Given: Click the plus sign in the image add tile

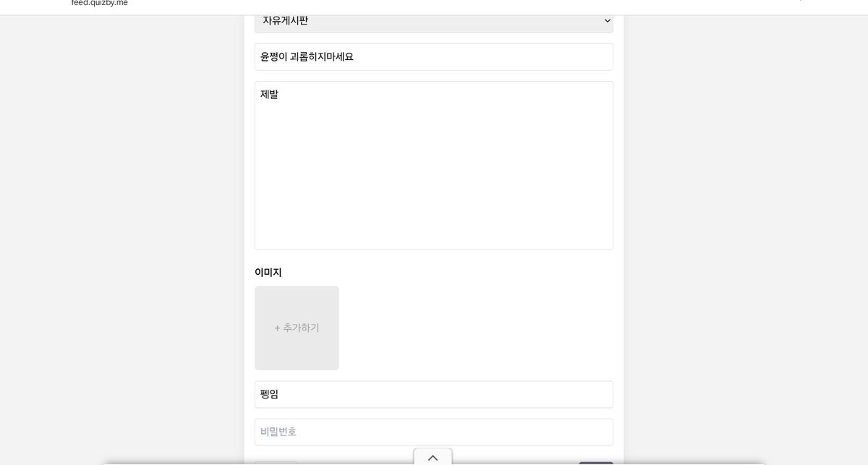Looking at the screenshot, I should coord(277,328).
